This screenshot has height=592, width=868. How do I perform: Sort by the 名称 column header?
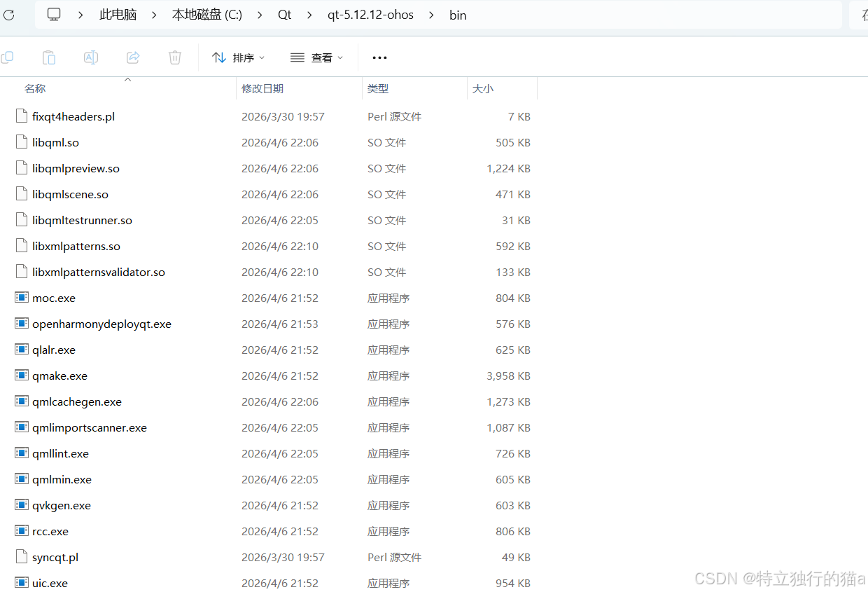(35, 88)
